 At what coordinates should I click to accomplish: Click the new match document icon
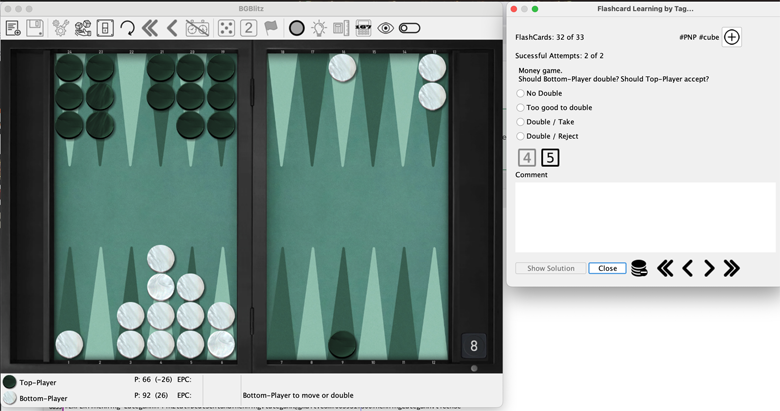tap(13, 28)
